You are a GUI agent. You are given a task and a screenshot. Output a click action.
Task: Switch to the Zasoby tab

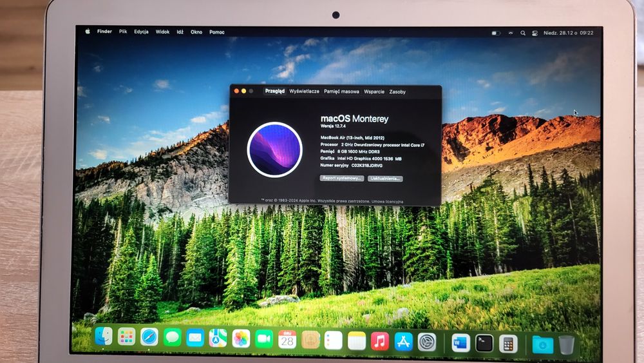click(x=397, y=92)
